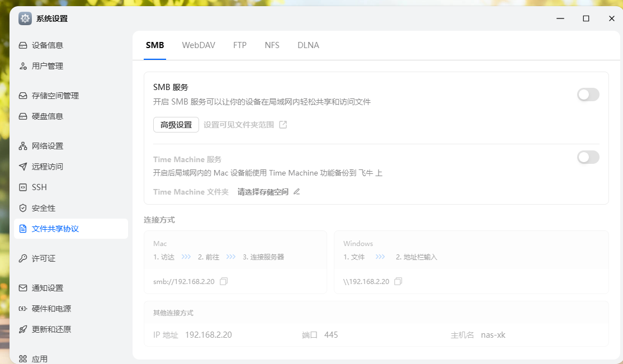Click Mac step 3. 连接服务器
The height and width of the screenshot is (364, 623).
263,257
